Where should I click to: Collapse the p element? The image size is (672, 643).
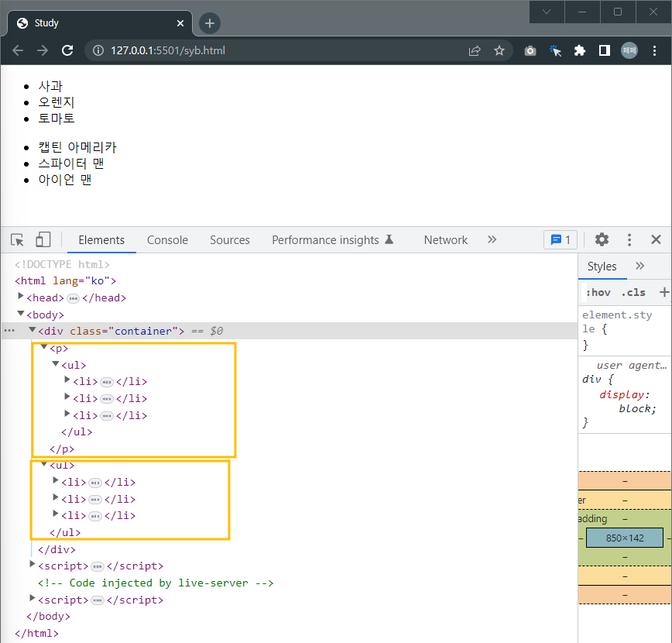(43, 347)
